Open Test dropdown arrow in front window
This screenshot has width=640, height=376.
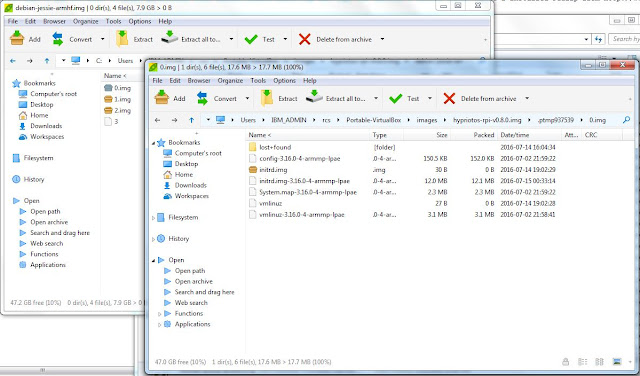pos(430,99)
